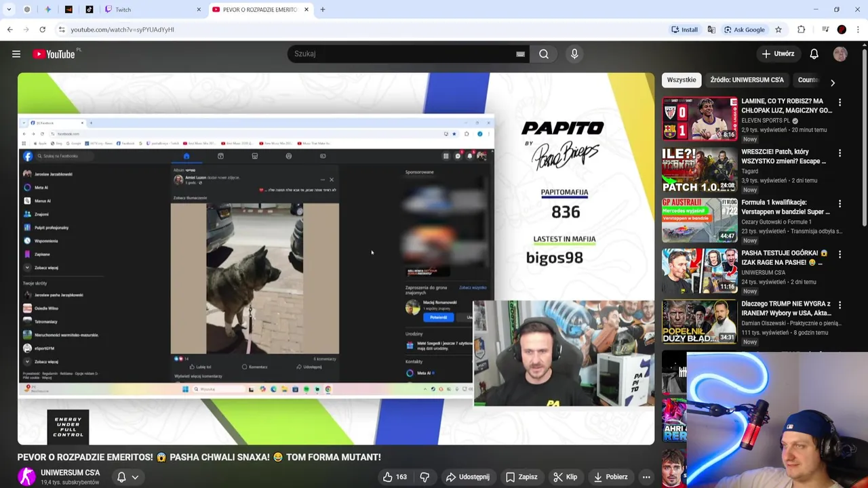Select the Counter filter chip

click(808, 80)
